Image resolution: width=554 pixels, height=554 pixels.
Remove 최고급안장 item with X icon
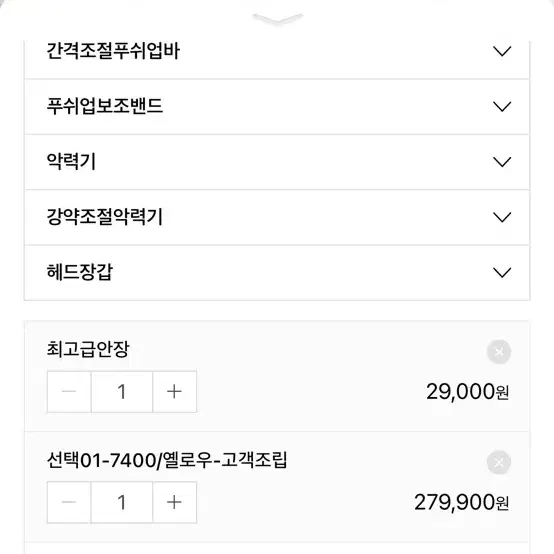click(499, 352)
